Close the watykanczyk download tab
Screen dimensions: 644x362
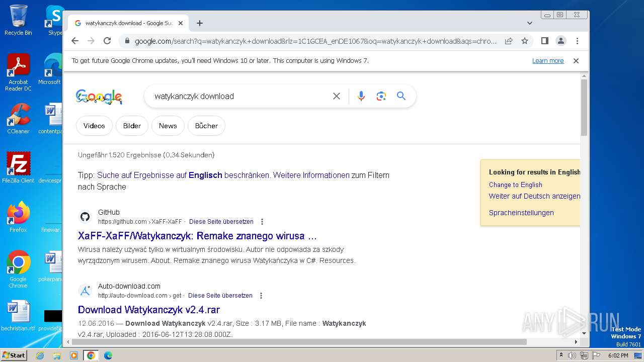[x=181, y=23]
